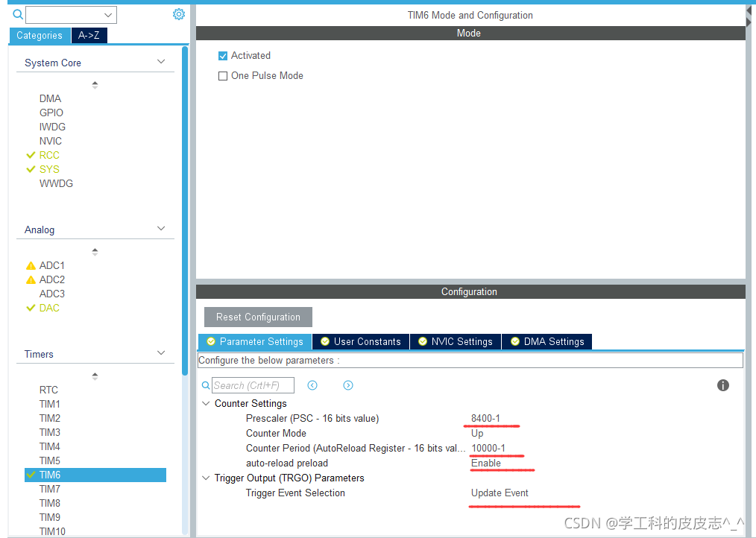This screenshot has height=538, width=756.
Task: Collapse the Analog section
Action: [x=161, y=229]
